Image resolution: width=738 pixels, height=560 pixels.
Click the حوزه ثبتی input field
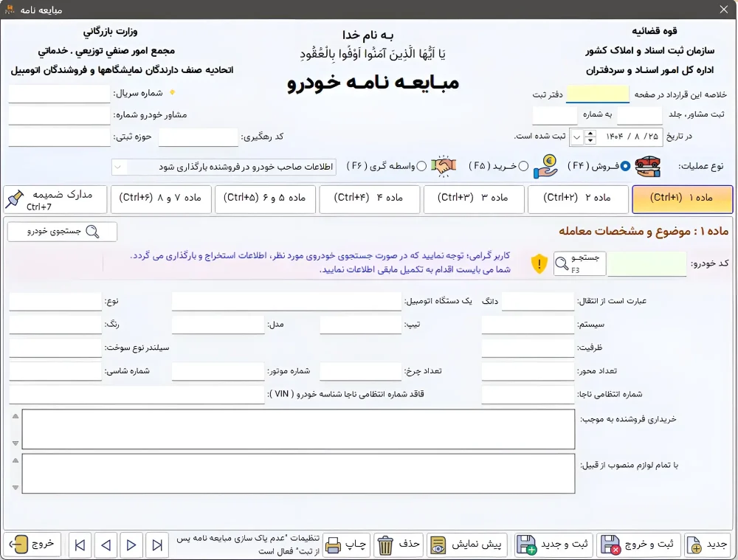[x=59, y=137]
